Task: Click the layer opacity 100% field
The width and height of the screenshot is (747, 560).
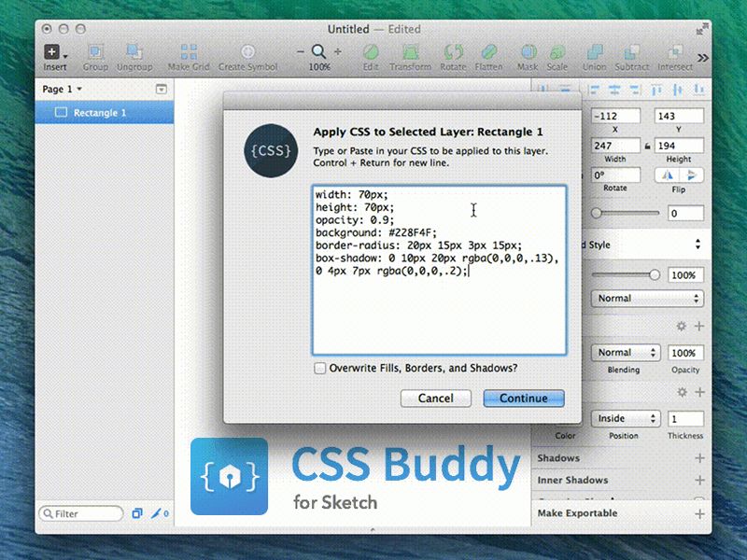Action: [x=685, y=275]
